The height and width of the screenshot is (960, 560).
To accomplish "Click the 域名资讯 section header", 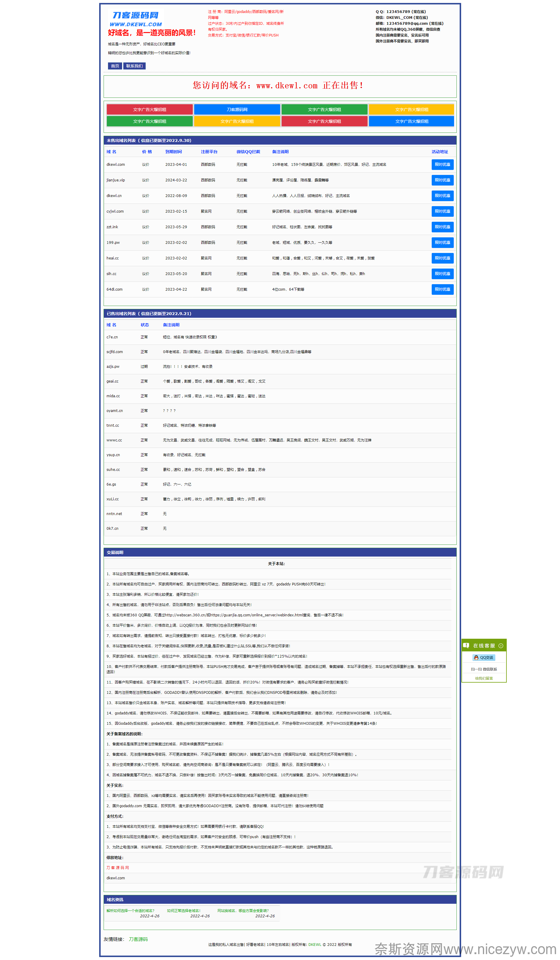I will click(x=280, y=899).
